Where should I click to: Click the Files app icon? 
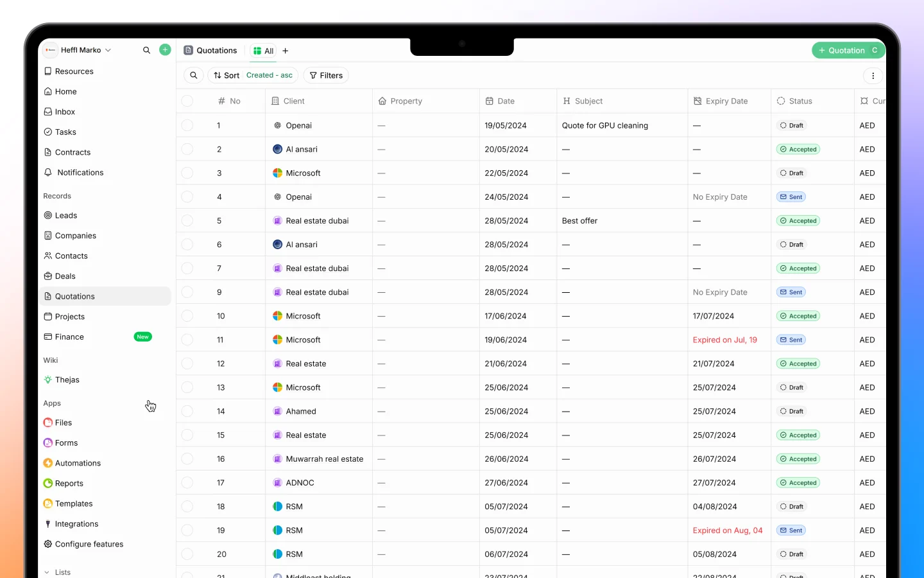[x=48, y=423]
